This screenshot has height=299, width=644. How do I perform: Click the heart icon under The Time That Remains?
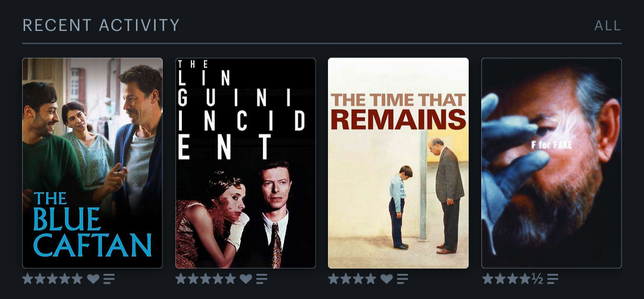[x=386, y=279]
